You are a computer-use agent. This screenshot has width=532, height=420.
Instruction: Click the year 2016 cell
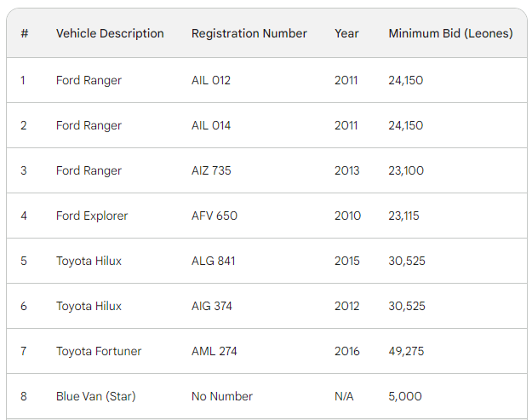pos(347,351)
